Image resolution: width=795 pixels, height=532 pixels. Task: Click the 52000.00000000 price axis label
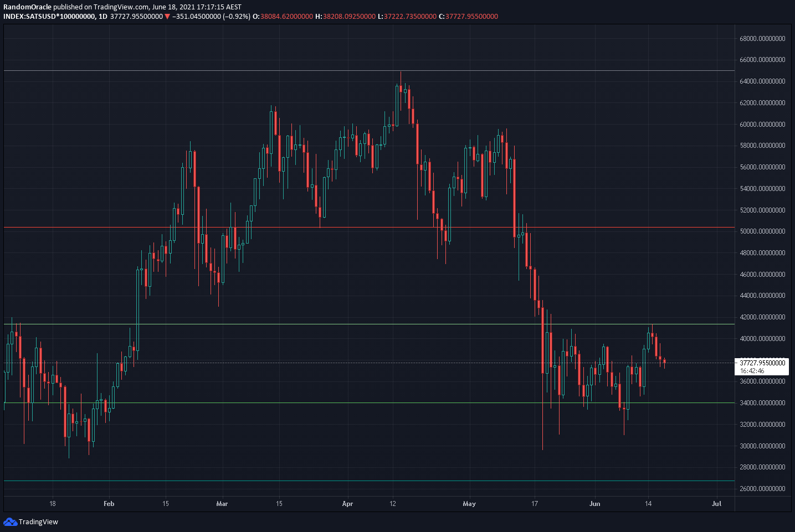[762, 210]
